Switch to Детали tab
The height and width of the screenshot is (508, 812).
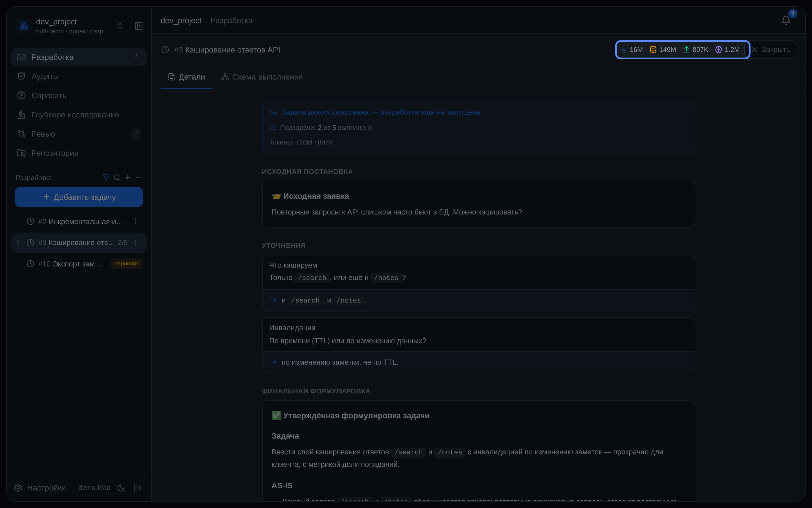point(186,77)
